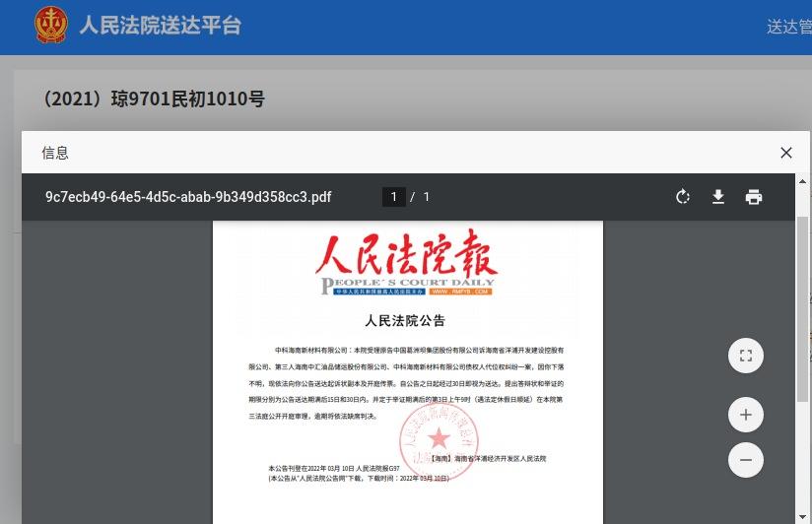Click the dialog's vertical scrollbar thumb
The height and width of the screenshot is (524, 812).
click(803, 308)
